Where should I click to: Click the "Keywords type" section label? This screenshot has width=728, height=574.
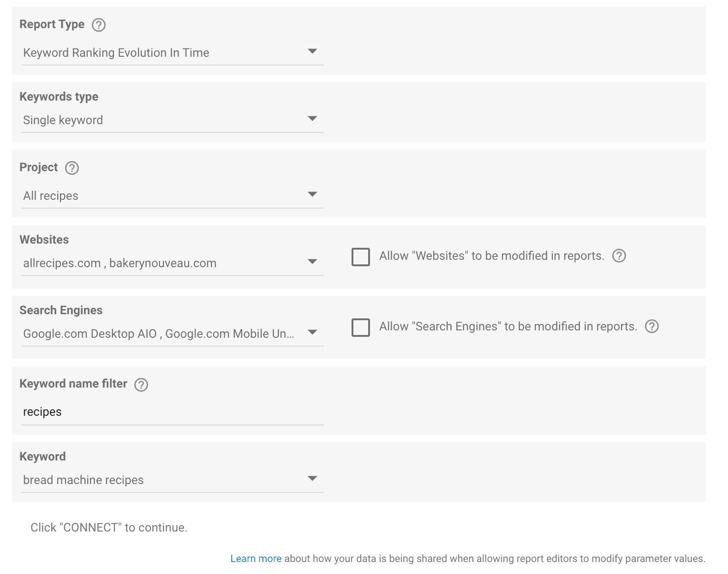pos(59,96)
